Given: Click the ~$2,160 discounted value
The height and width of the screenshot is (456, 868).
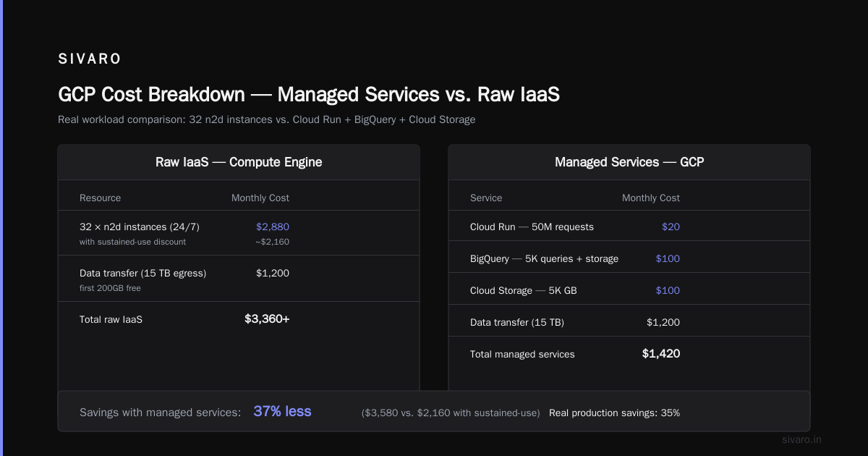Looking at the screenshot, I should tap(272, 242).
